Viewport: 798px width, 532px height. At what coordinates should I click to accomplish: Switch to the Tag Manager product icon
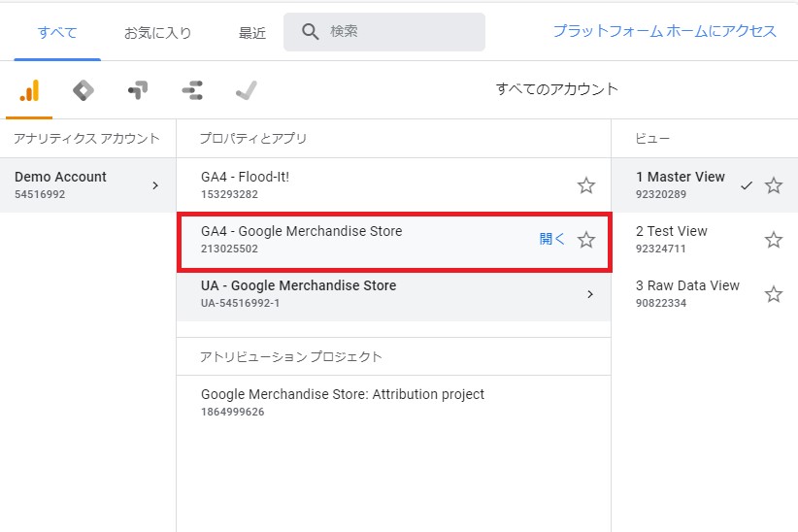coord(83,90)
